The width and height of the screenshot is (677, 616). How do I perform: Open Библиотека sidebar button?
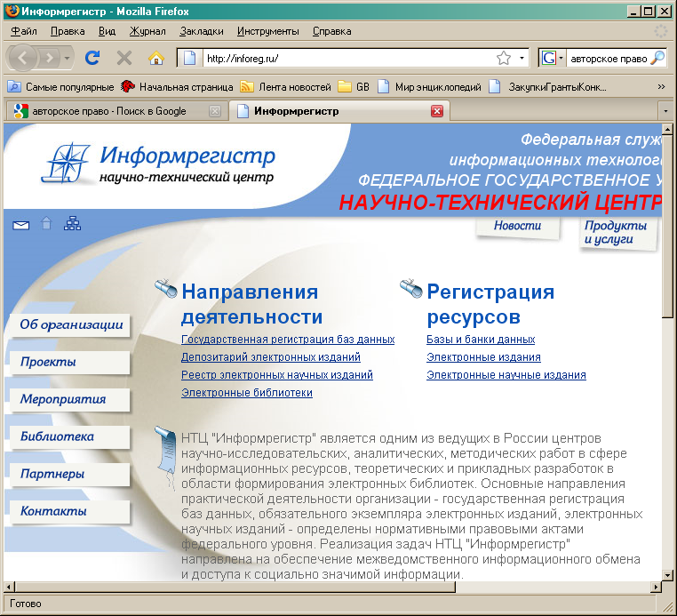[70, 436]
